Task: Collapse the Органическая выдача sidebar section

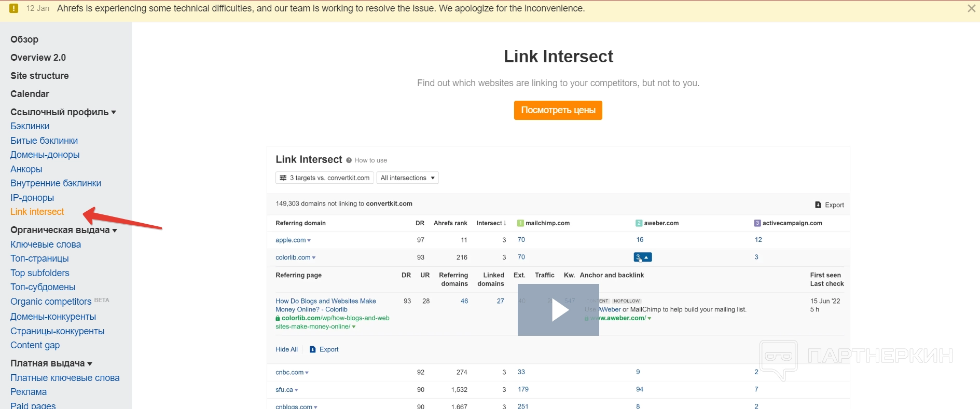Action: [115, 230]
